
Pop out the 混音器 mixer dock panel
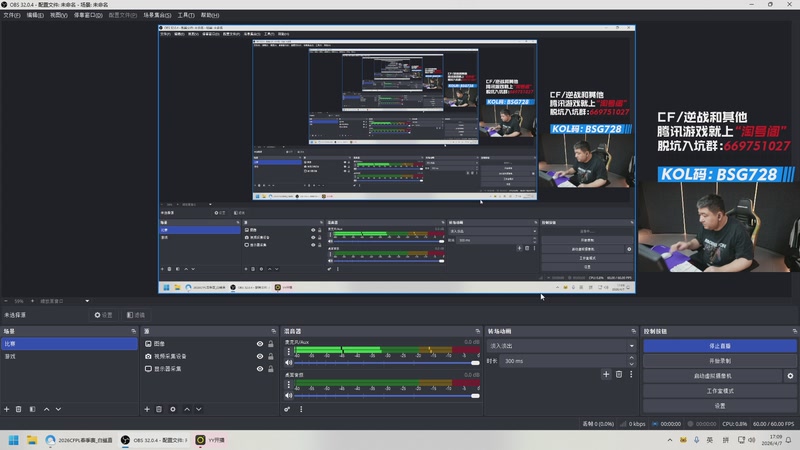tap(478, 331)
